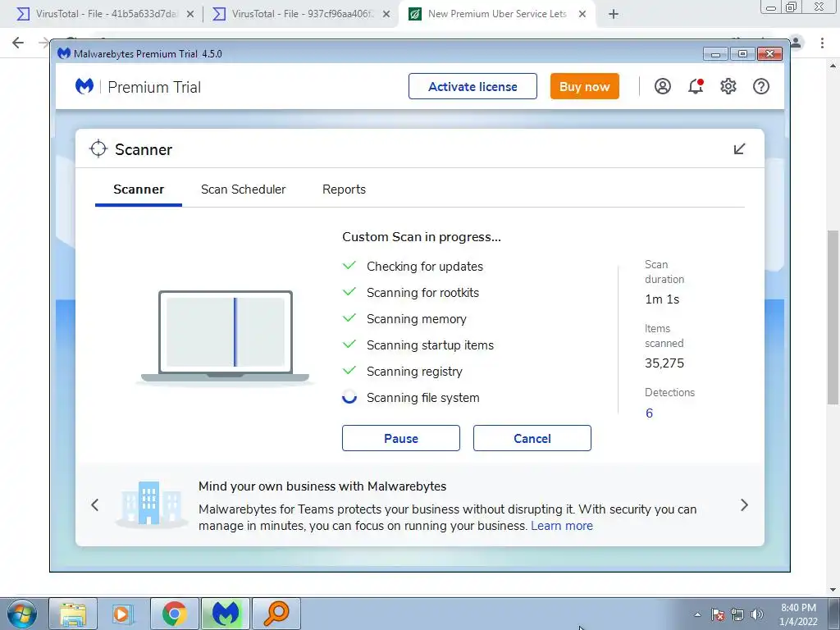
Task: Click the Show desktop strip
Action: (833, 614)
